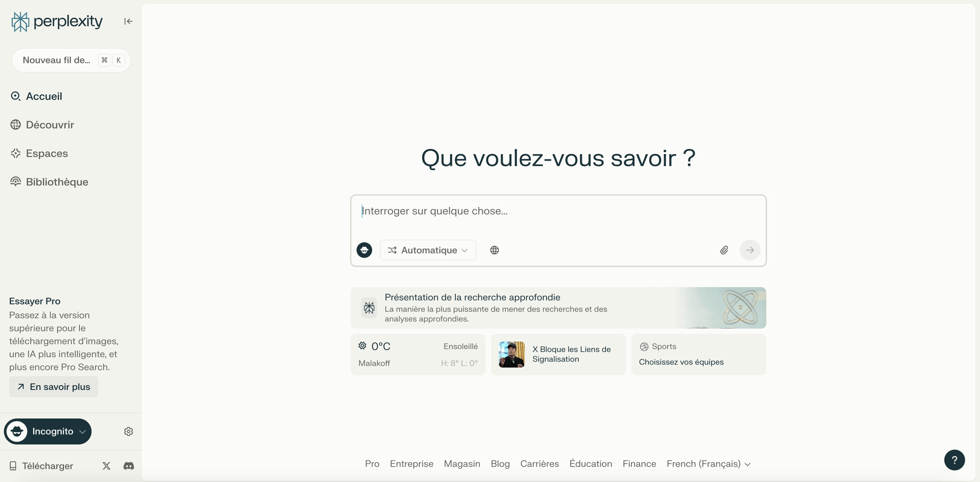Collapse the sidebar with the arrow icon
The image size is (980, 482).
click(128, 21)
